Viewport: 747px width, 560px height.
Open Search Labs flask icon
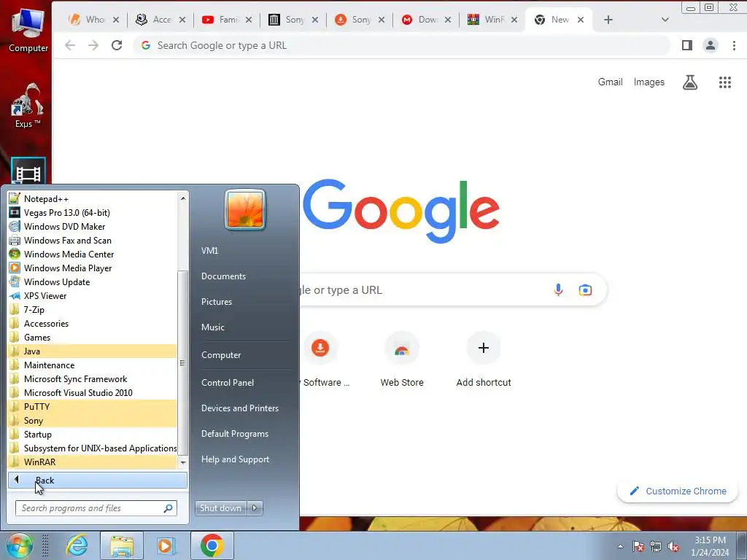pos(690,82)
